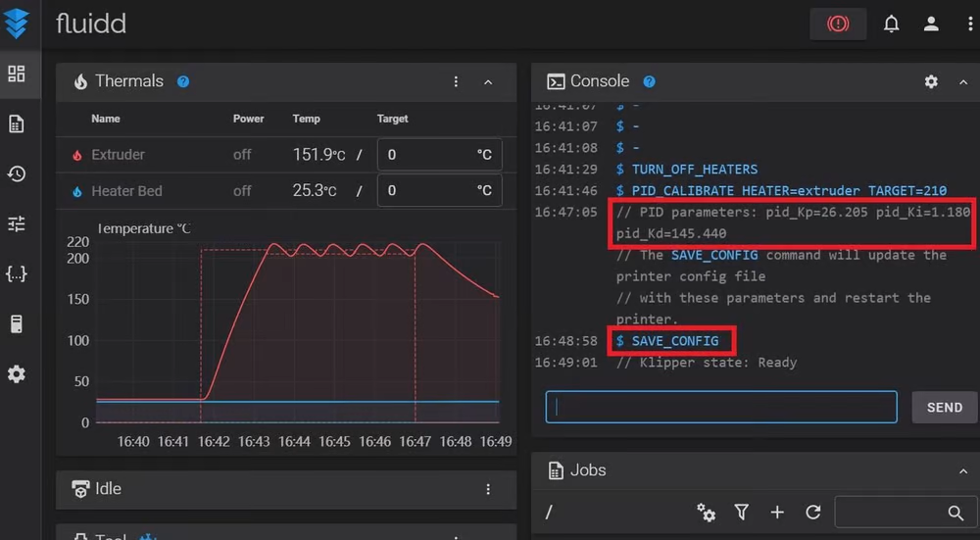Click SAVE_CONFIG command in console log
Image resolution: width=980 pixels, height=540 pixels.
pyautogui.click(x=674, y=341)
